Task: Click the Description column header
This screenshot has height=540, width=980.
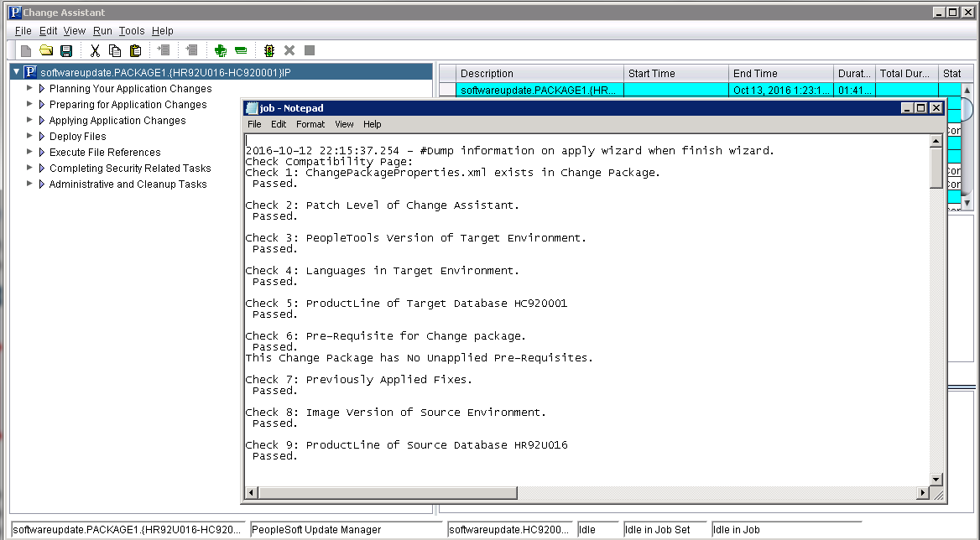Action: 540,73
